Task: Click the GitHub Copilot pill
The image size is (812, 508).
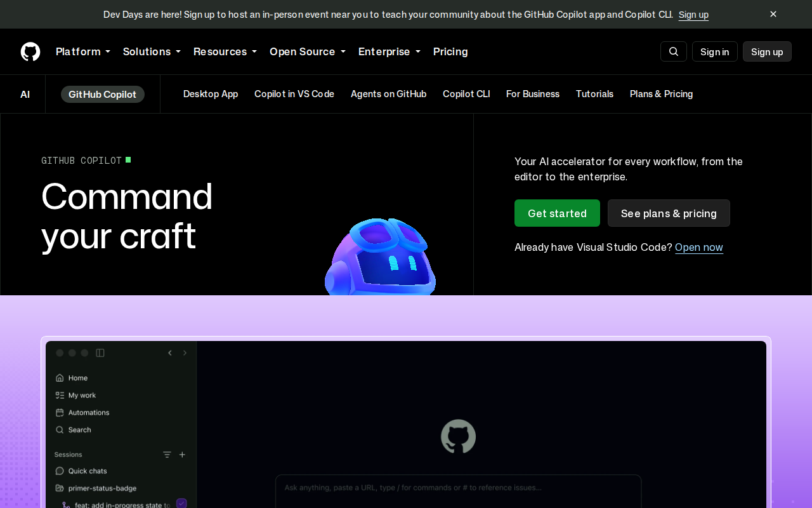Action: click(103, 94)
